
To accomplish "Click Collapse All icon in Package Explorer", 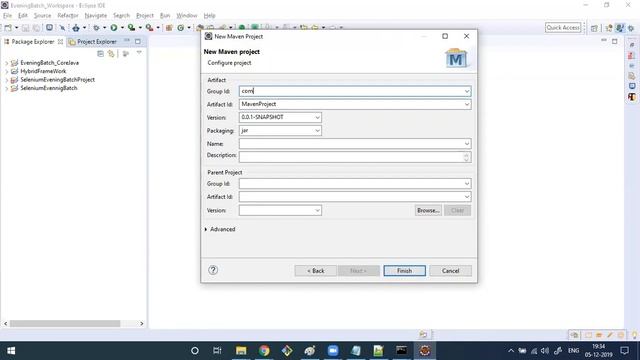I will [100, 53].
